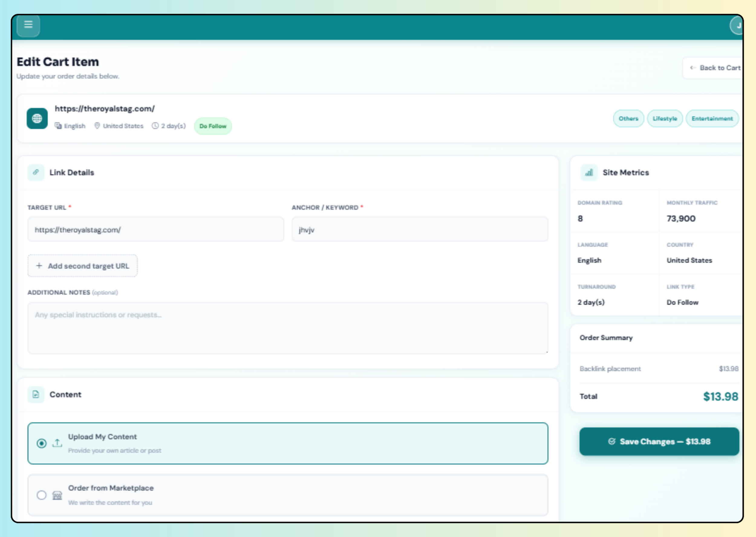The image size is (756, 537).
Task: Focus the Additional Notes textarea
Action: point(288,328)
